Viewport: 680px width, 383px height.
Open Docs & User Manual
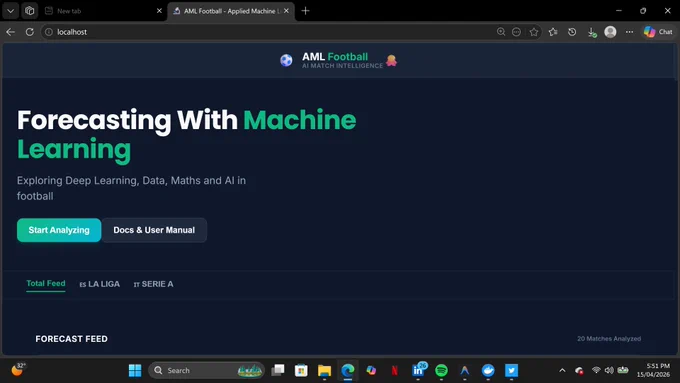[x=154, y=230]
